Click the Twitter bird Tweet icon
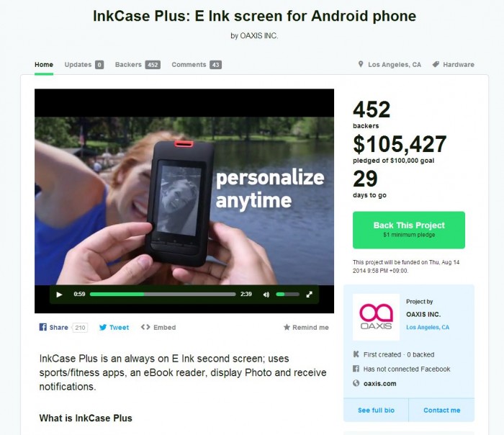The width and height of the screenshot is (504, 435). coord(103,327)
